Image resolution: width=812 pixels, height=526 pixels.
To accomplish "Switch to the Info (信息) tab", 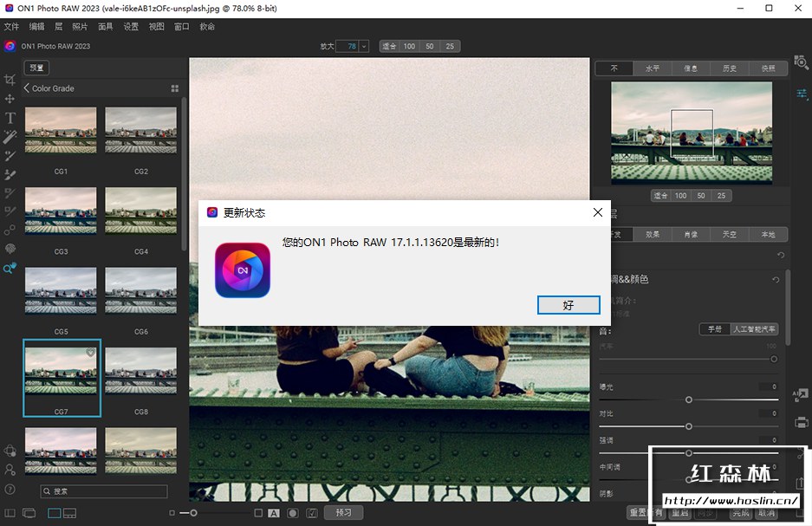I will point(691,68).
